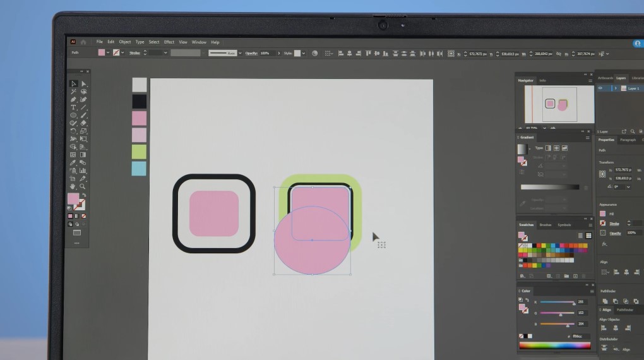Viewport: 644px width, 360px height.
Task: Choose the Magic Wand tool
Action: pyautogui.click(x=73, y=92)
